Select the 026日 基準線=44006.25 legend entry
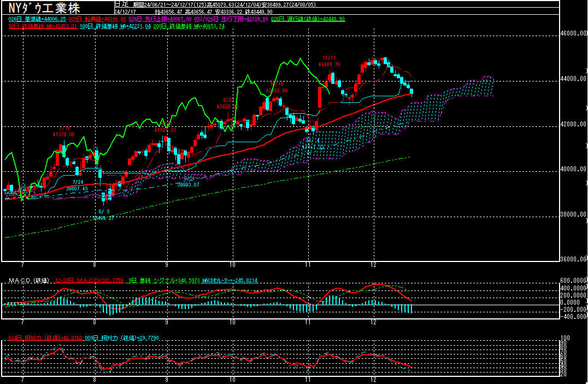 point(37,19)
